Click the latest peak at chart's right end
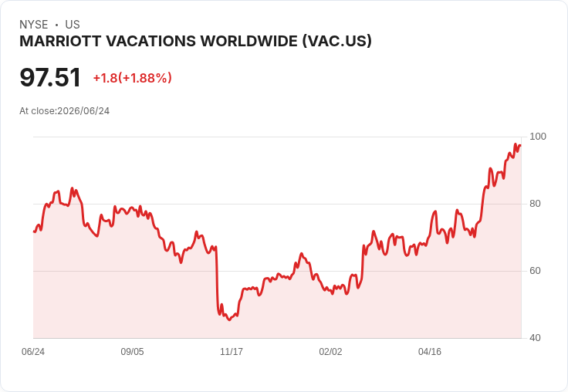 516,144
